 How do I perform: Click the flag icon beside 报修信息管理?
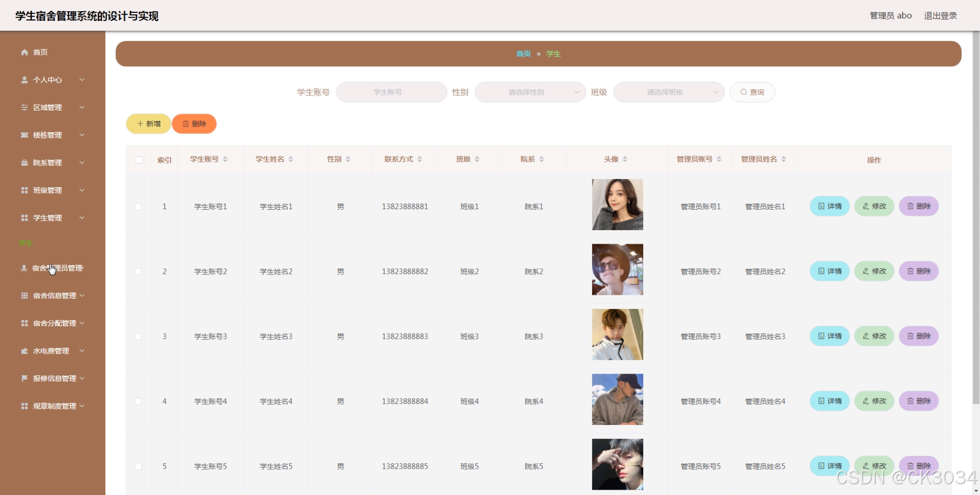(24, 378)
